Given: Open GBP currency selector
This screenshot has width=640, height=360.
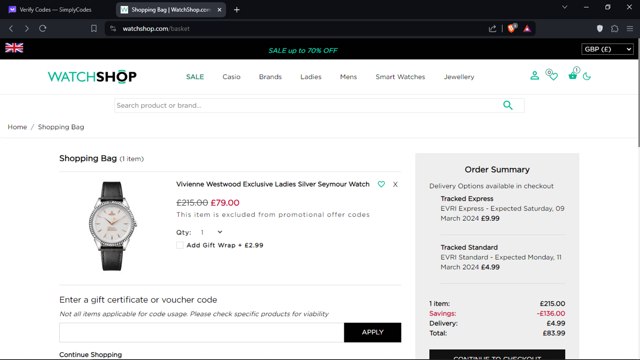Looking at the screenshot, I should tap(607, 49).
